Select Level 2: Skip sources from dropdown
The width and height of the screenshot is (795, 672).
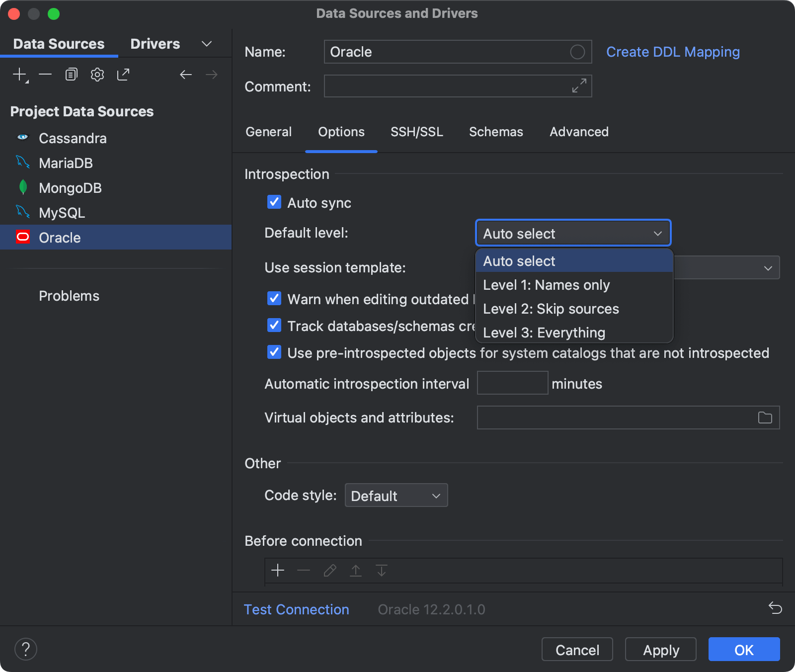tap(551, 308)
